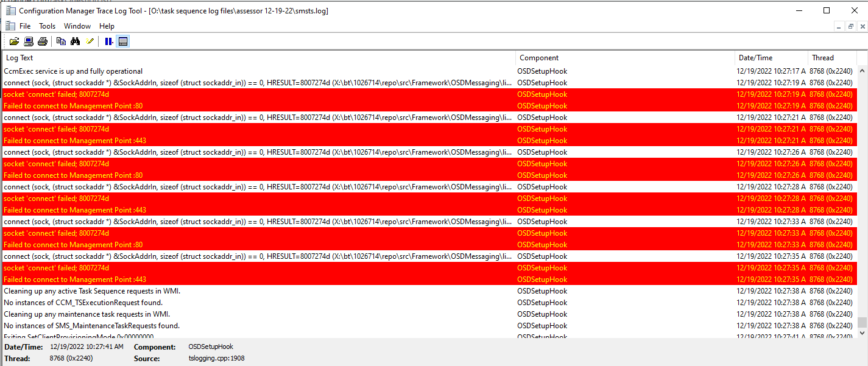Open the Highlight dialog via pen icon
Viewport: 868px width, 366px height.
point(90,41)
